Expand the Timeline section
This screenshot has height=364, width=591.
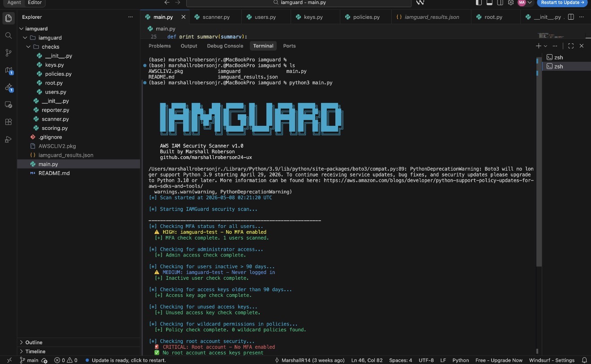78,351
